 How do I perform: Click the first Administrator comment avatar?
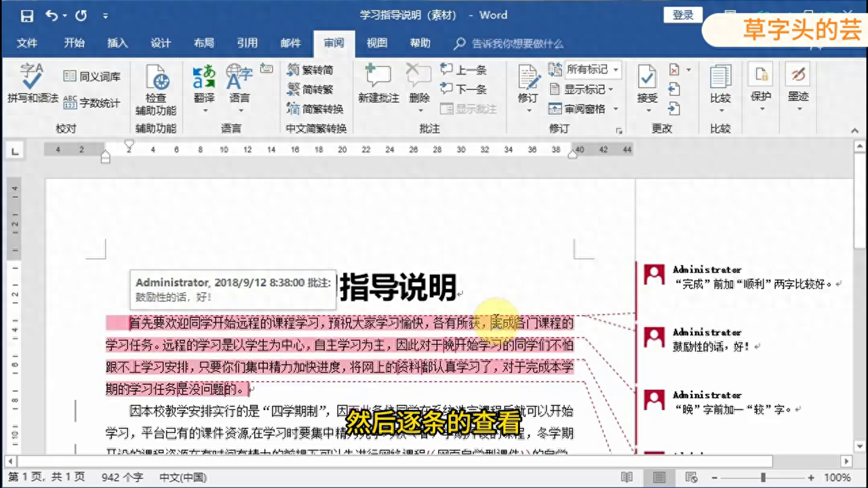click(654, 274)
